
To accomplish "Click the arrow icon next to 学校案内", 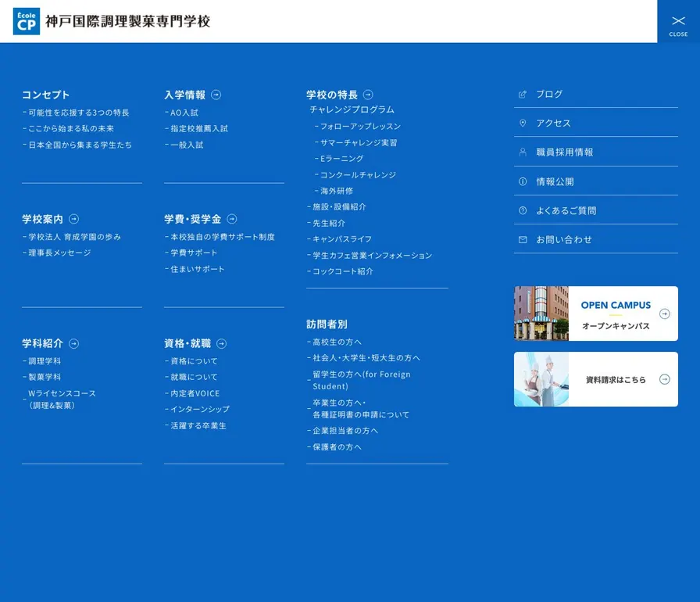I will [x=74, y=219].
